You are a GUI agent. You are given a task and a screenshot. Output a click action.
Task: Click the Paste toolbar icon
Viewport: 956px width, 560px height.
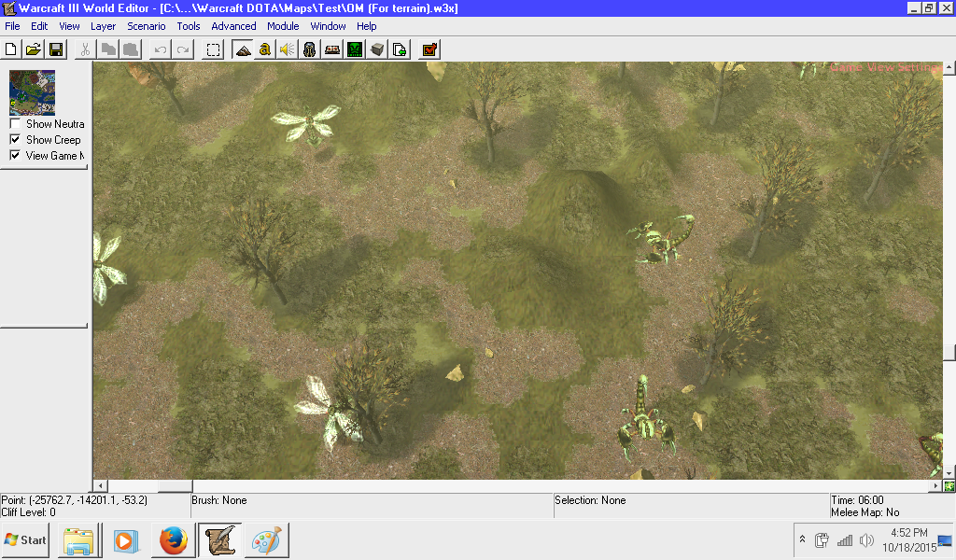(131, 49)
